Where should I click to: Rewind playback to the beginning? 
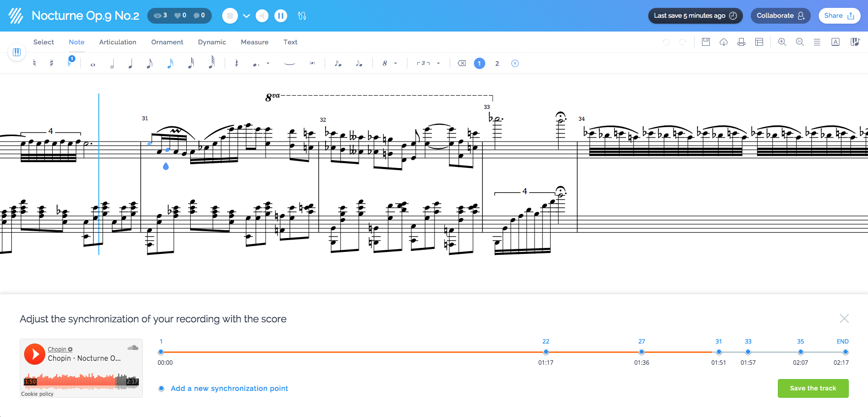pyautogui.click(x=262, y=16)
